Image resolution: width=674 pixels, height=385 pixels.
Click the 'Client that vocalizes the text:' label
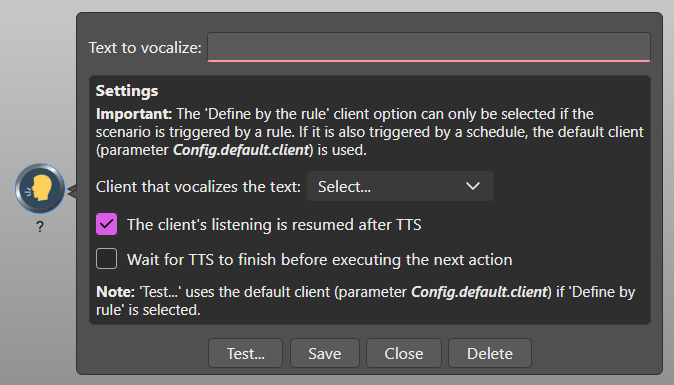coord(198,187)
